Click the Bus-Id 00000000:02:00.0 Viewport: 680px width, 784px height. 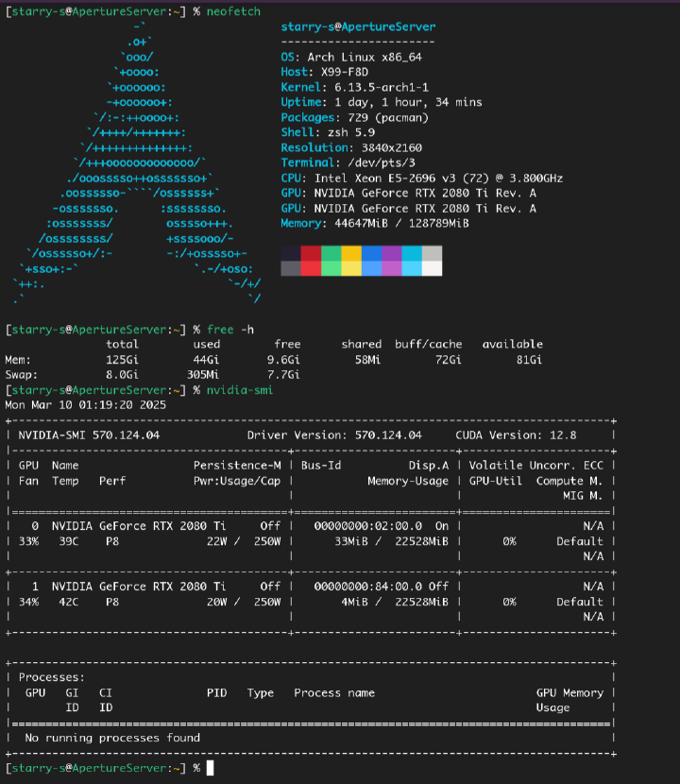point(368,526)
